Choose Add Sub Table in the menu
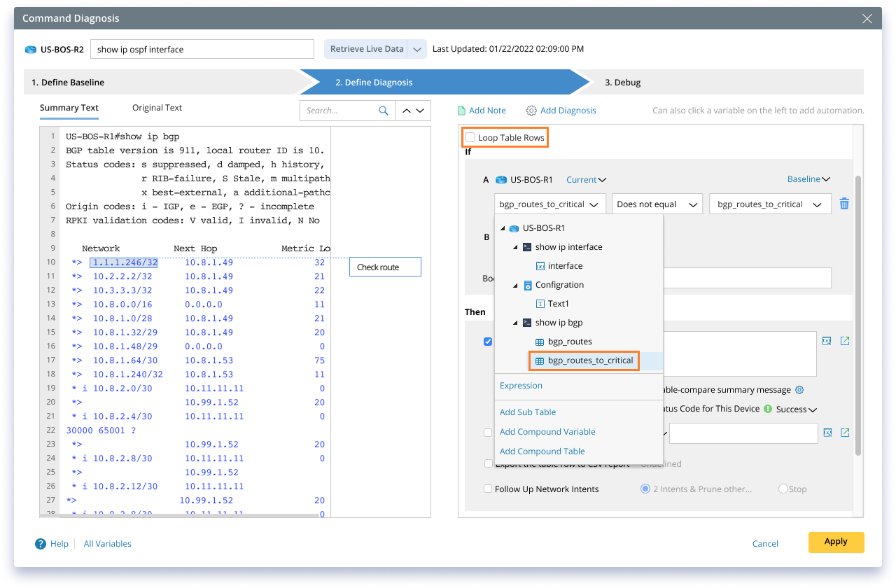Viewport: 896px width, 588px height. coord(528,412)
